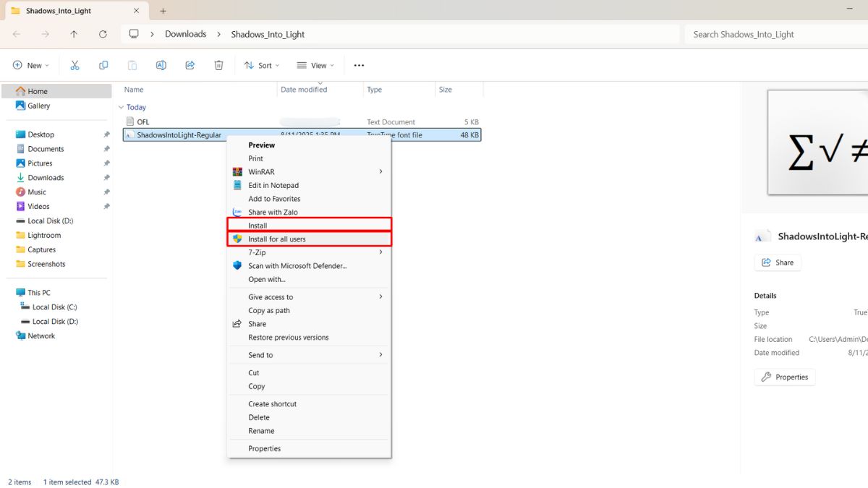Click the Copy icon in toolbar

pyautogui.click(x=103, y=65)
